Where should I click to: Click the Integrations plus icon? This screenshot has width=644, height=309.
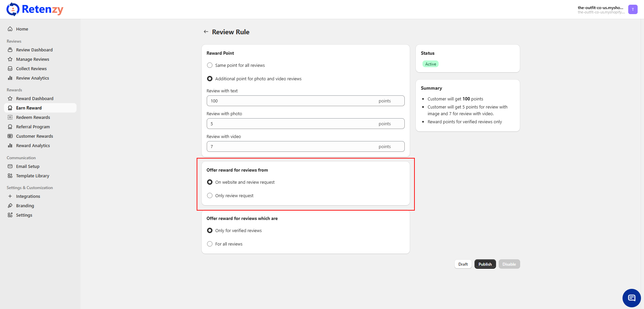10,196
